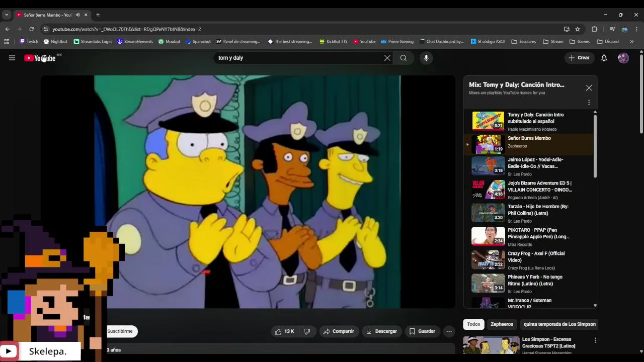Close the Mix playlist panel
Image resolution: width=644 pixels, height=362 pixels.
pyautogui.click(x=589, y=88)
